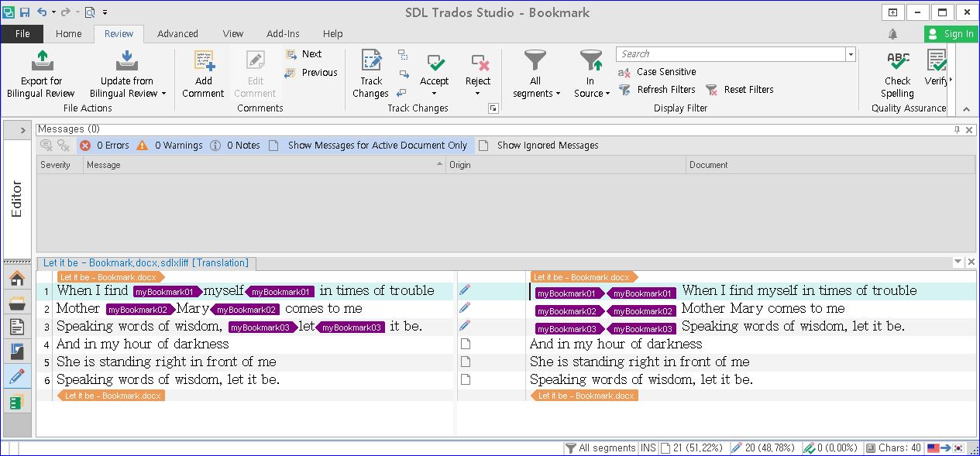Toggle Track Changes on or off
This screenshot has width=980, height=456.
(371, 74)
